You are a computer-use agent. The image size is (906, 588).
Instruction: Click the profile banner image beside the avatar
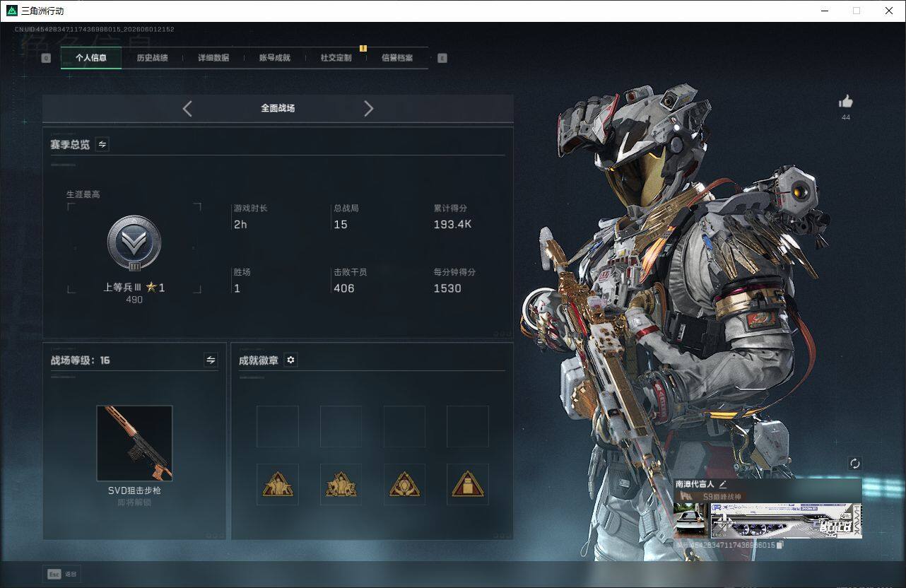point(786,521)
